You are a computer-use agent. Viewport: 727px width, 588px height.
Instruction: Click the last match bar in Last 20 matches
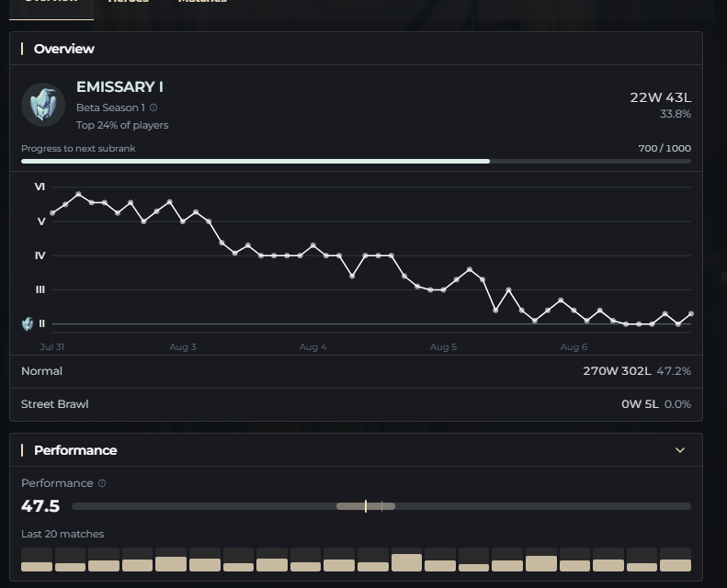click(676, 560)
